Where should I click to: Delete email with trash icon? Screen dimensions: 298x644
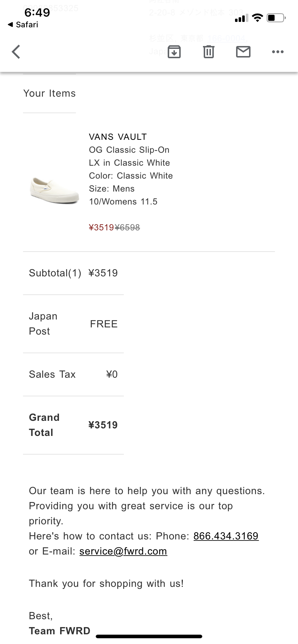209,52
